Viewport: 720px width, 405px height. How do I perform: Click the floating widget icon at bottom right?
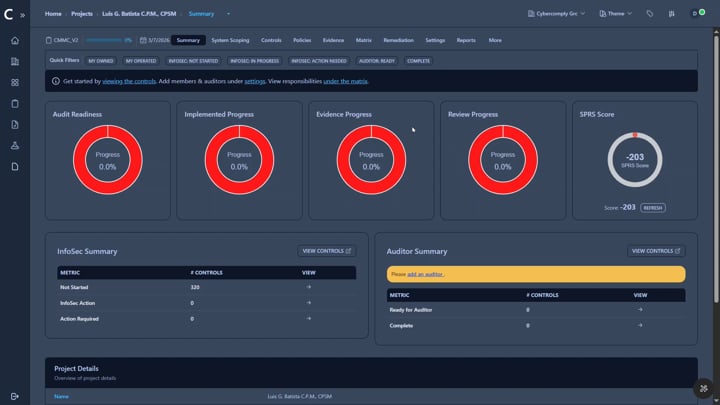(704, 388)
